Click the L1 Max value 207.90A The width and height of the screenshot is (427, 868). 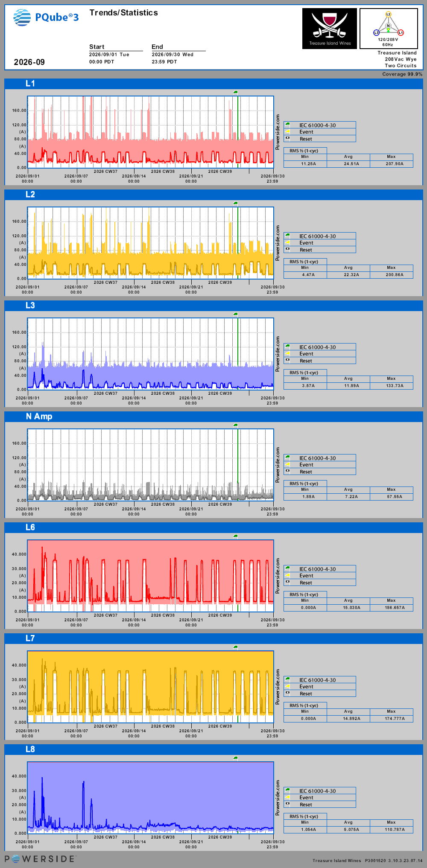tap(394, 164)
